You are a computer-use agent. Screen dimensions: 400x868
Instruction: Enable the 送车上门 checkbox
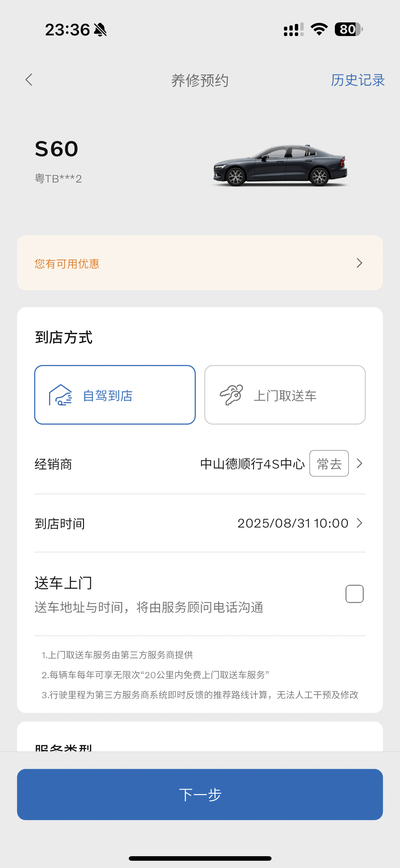tap(354, 594)
